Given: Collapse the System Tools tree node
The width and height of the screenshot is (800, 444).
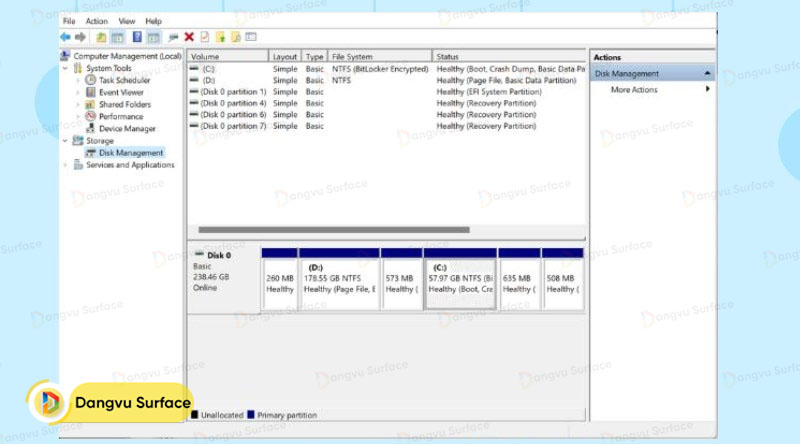Looking at the screenshot, I should pos(65,68).
